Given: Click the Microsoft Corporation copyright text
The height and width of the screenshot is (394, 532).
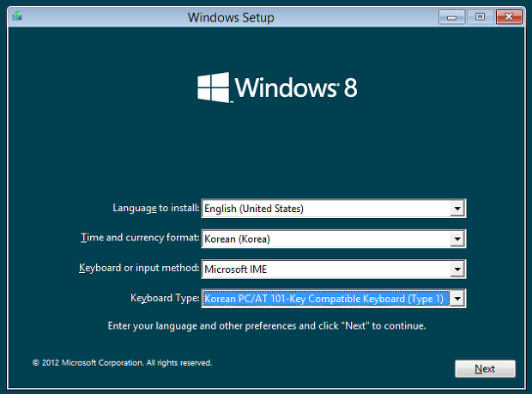Looking at the screenshot, I should coord(122,363).
